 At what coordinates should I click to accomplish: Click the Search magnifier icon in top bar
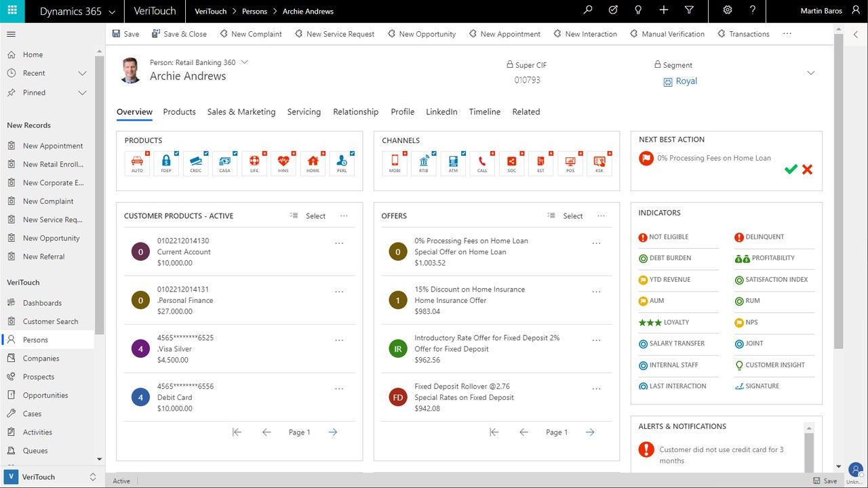click(x=588, y=10)
